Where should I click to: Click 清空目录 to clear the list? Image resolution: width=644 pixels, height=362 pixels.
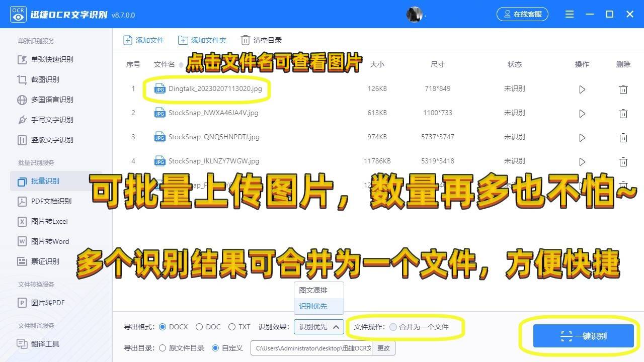tap(261, 40)
